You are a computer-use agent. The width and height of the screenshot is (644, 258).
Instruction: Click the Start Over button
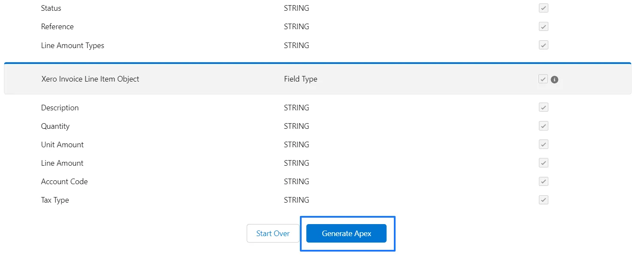pos(273,234)
